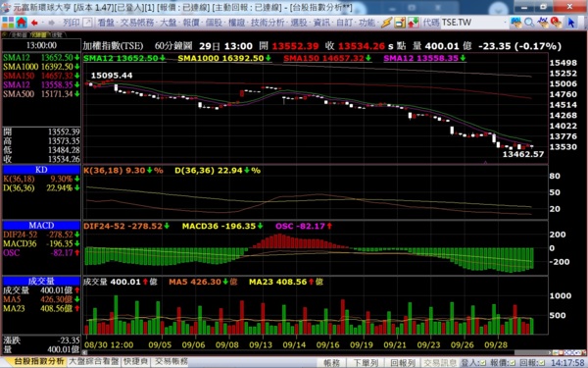
Task: Go back with the red arrow
Action: point(34,23)
